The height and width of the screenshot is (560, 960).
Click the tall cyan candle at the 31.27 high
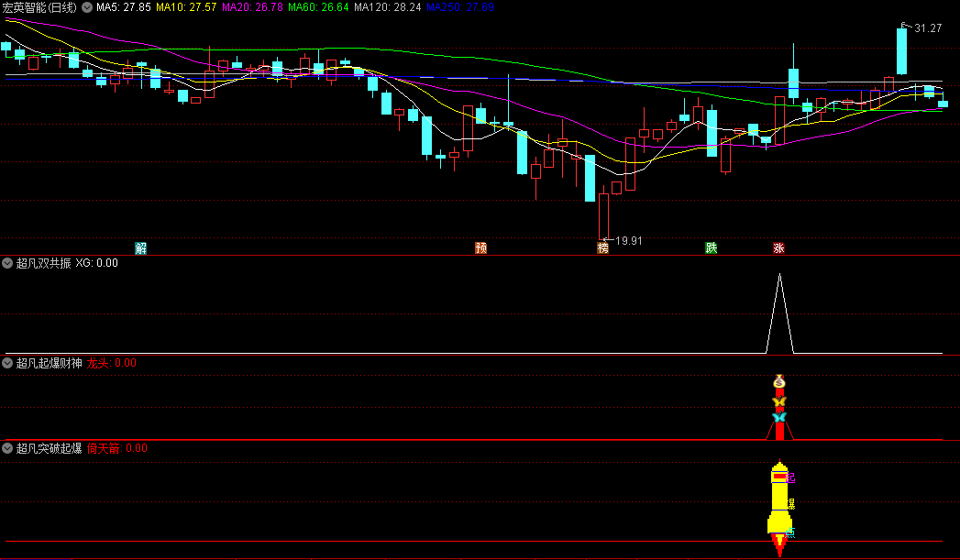tap(902, 51)
